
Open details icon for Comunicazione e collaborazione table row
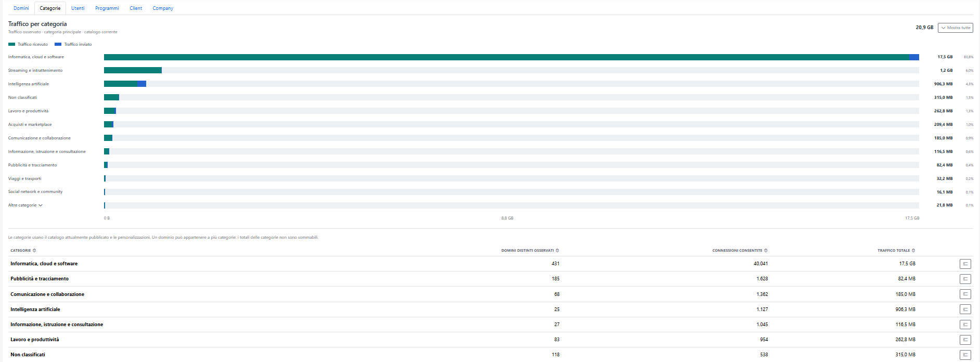(965, 294)
